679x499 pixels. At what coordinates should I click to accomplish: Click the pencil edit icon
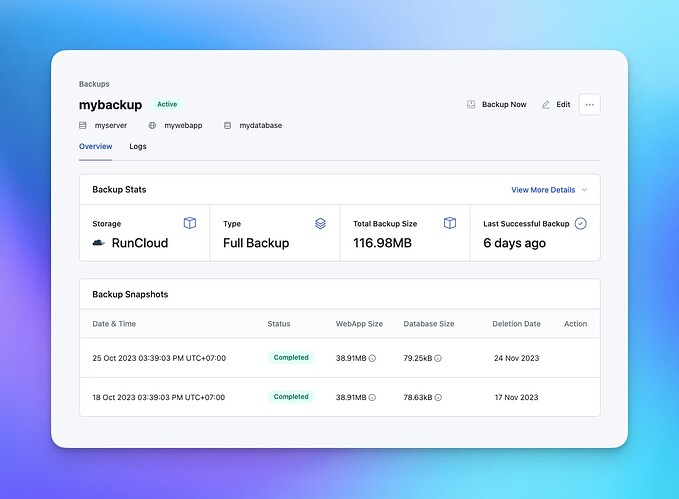(x=546, y=104)
